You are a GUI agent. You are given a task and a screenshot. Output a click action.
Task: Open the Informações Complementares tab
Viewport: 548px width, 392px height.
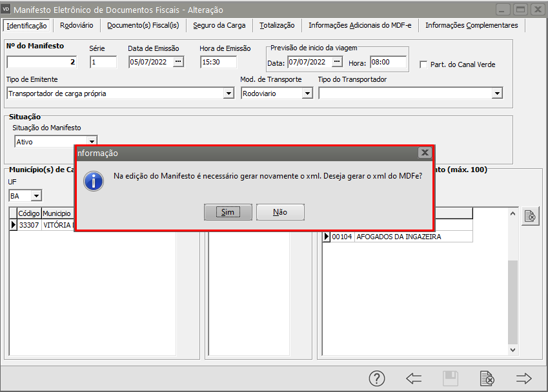pos(471,25)
